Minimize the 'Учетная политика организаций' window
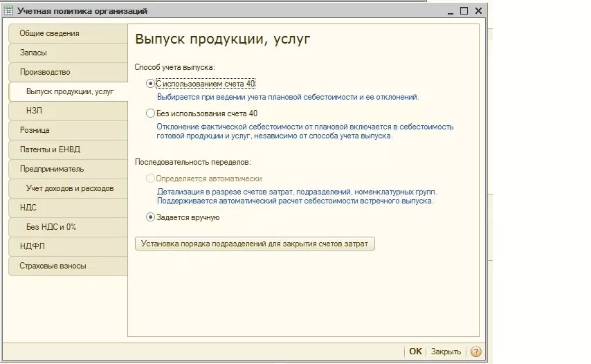The width and height of the screenshot is (591, 364). (x=450, y=11)
